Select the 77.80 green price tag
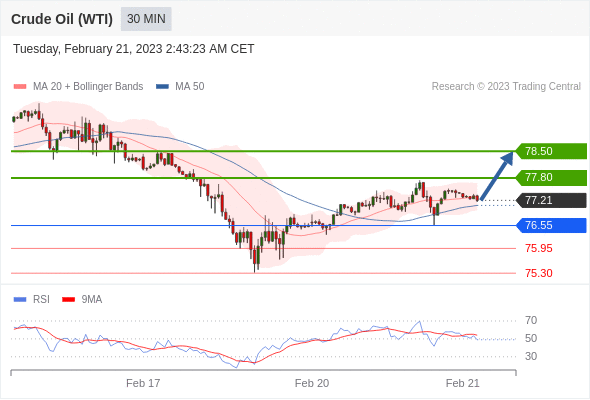Screen dimensions: 590x400 [551, 177]
